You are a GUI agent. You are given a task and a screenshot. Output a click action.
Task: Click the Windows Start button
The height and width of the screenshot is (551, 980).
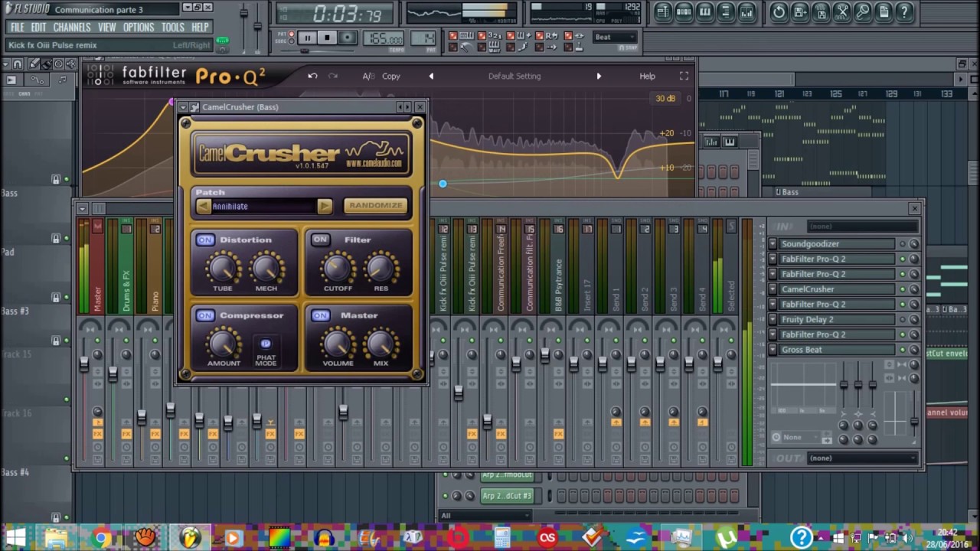(15, 538)
